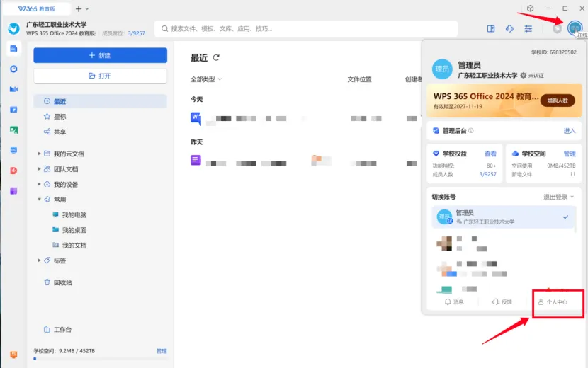588x368 pixels.
Task: Open the red app icon in left rail
Action: pyautogui.click(x=13, y=171)
